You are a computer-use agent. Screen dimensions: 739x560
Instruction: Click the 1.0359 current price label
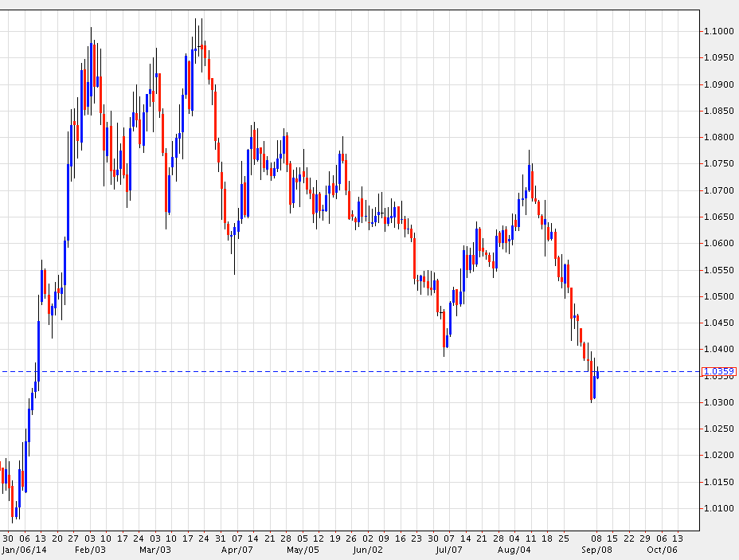[719, 371]
